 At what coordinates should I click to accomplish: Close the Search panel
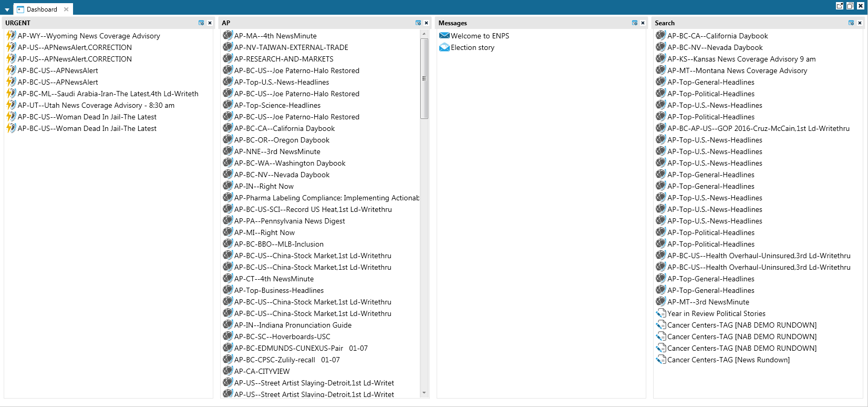(860, 23)
